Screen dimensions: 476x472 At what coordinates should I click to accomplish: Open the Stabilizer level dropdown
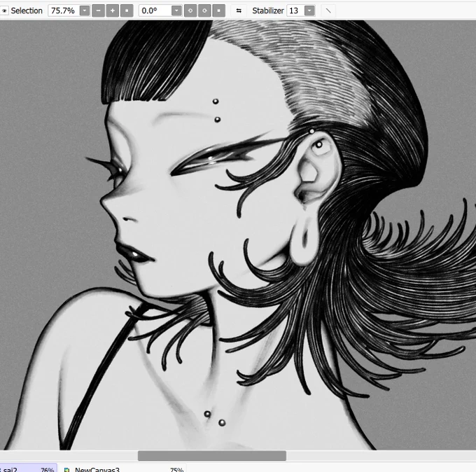309,11
